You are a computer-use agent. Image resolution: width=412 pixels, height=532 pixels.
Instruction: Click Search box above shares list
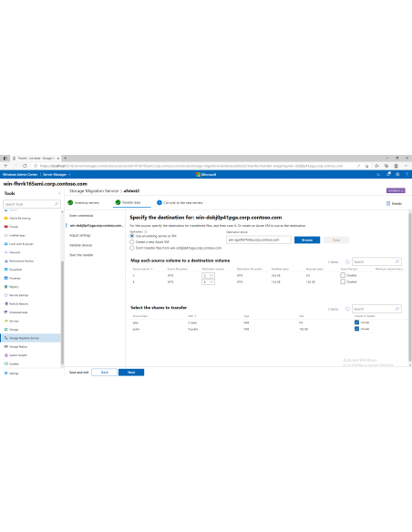pos(376,309)
